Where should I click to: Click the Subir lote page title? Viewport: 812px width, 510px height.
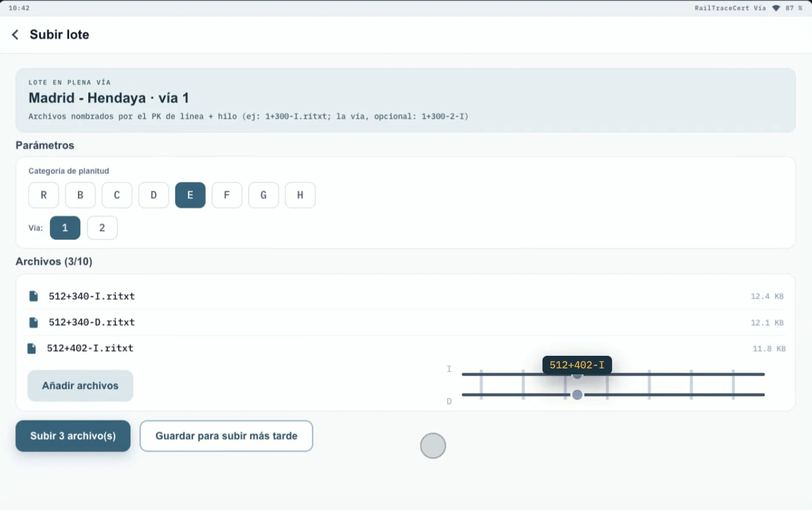click(x=59, y=35)
